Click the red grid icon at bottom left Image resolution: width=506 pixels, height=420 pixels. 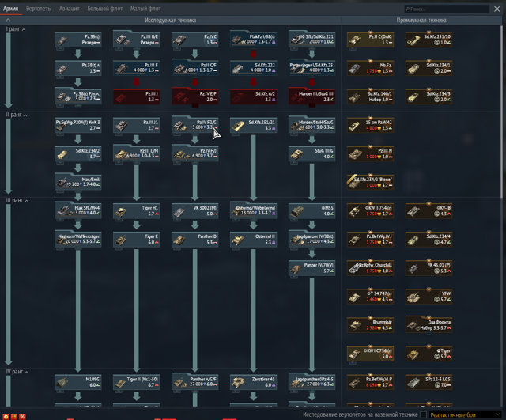point(14,417)
